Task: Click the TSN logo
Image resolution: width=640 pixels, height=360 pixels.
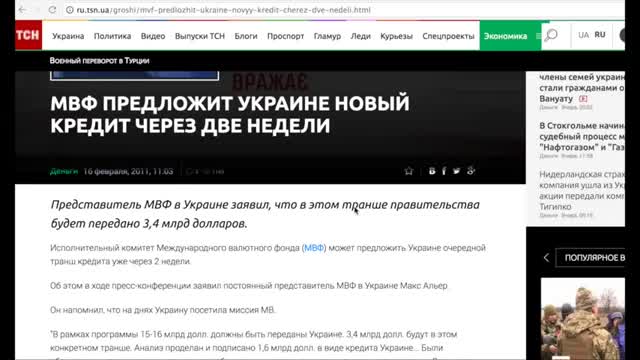Action: click(x=29, y=35)
